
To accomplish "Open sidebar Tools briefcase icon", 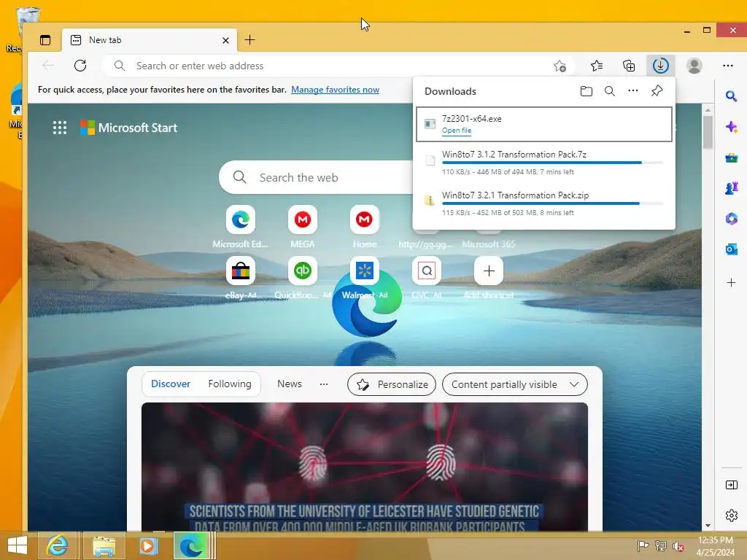I will (x=731, y=157).
